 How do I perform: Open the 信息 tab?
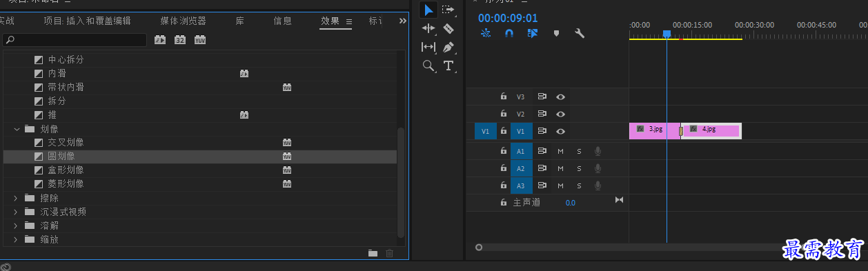pos(283,21)
